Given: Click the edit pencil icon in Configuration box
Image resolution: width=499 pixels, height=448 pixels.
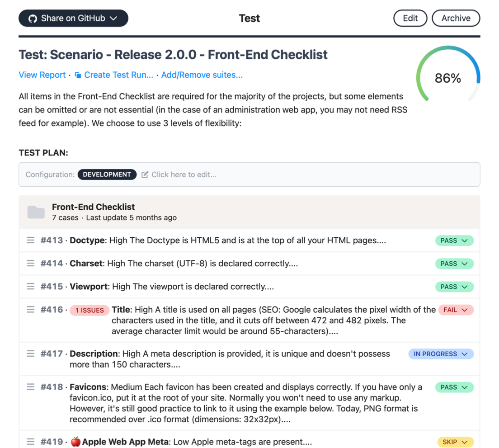Looking at the screenshot, I should [x=145, y=174].
